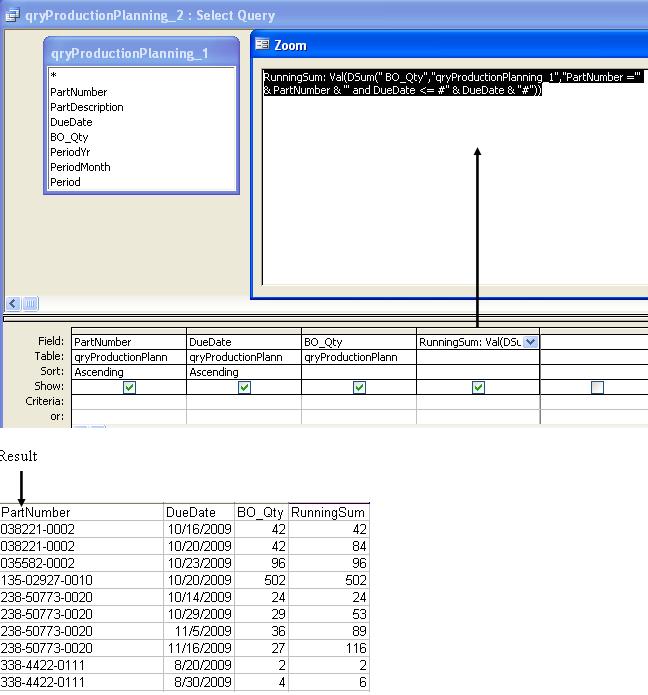Click the RunningSum value 53
This screenshot has height=695, width=648.
pos(328,614)
